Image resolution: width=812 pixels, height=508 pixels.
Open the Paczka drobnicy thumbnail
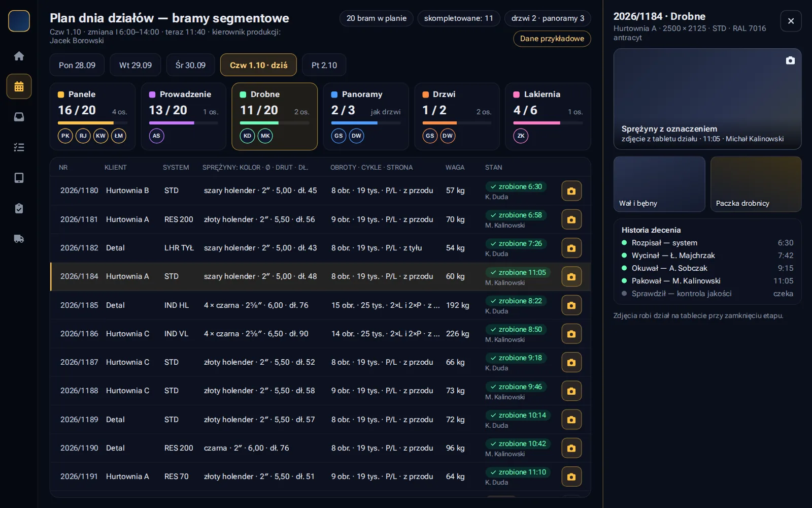(756, 184)
